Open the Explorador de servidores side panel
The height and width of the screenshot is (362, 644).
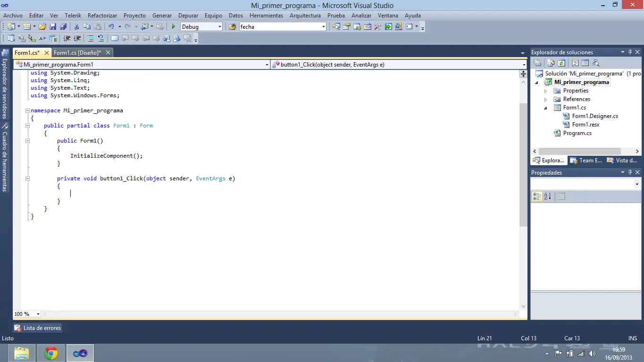point(5,84)
